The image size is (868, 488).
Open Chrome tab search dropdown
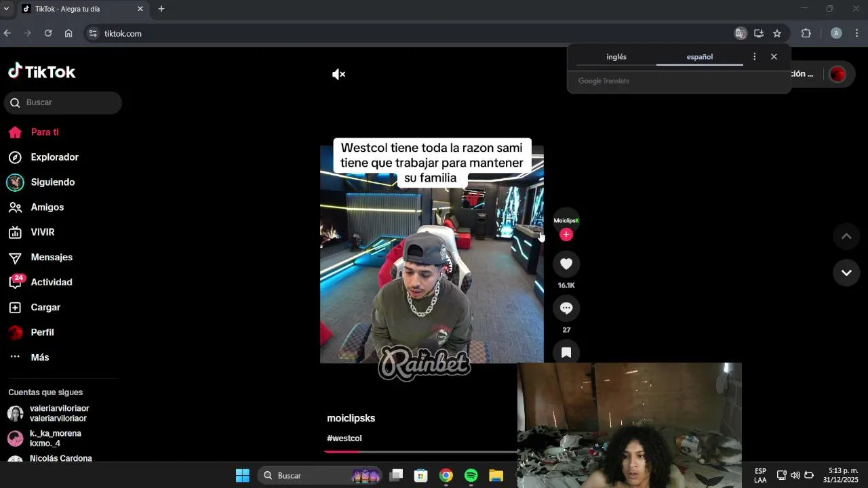(6, 9)
